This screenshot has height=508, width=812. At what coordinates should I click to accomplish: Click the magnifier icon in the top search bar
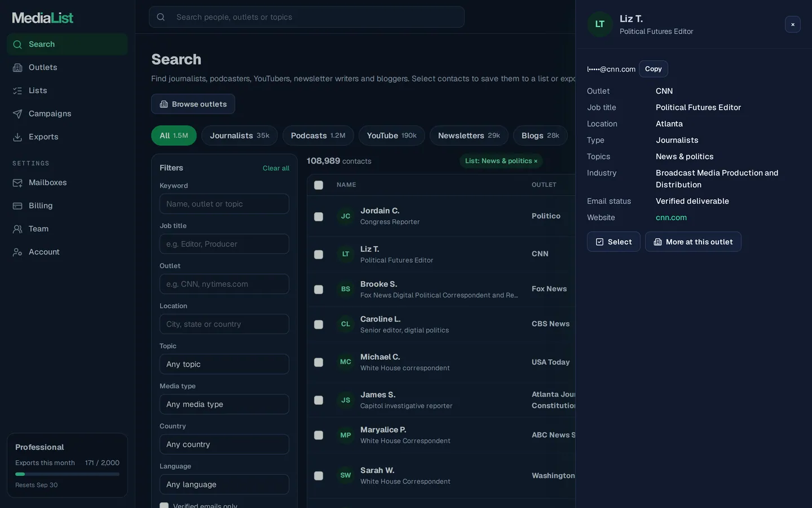(161, 17)
